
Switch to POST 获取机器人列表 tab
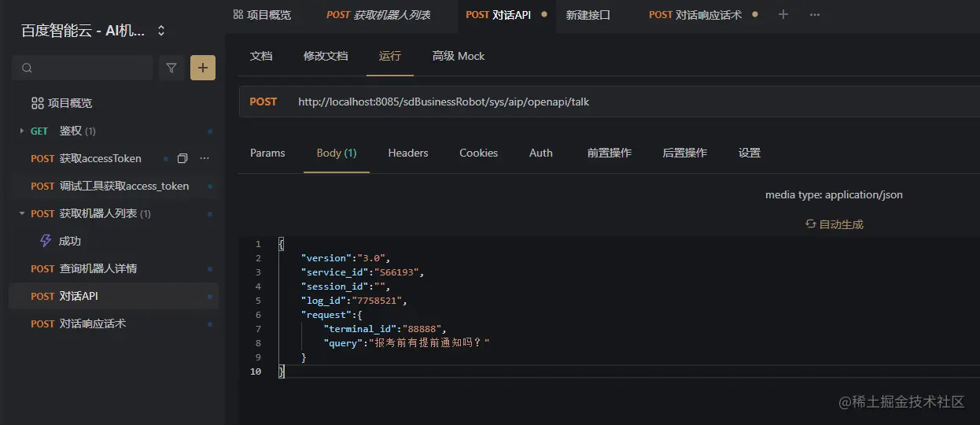[x=378, y=15]
